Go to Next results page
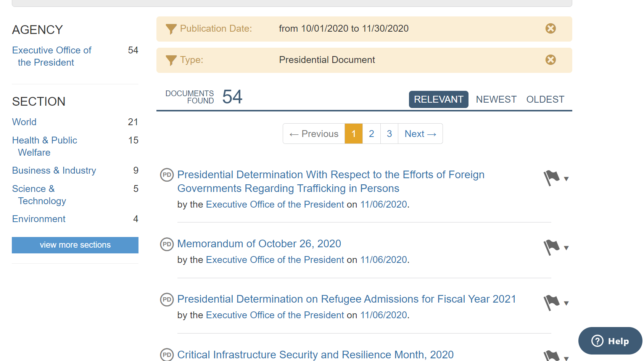The height and width of the screenshot is (361, 644). pos(420,134)
